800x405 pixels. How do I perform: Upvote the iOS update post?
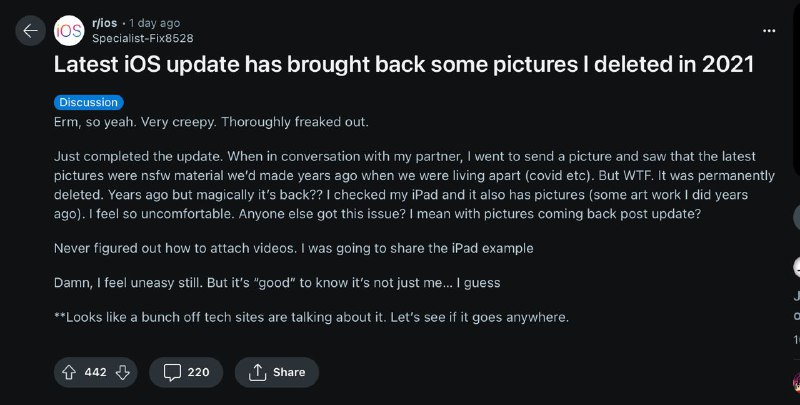click(70, 372)
